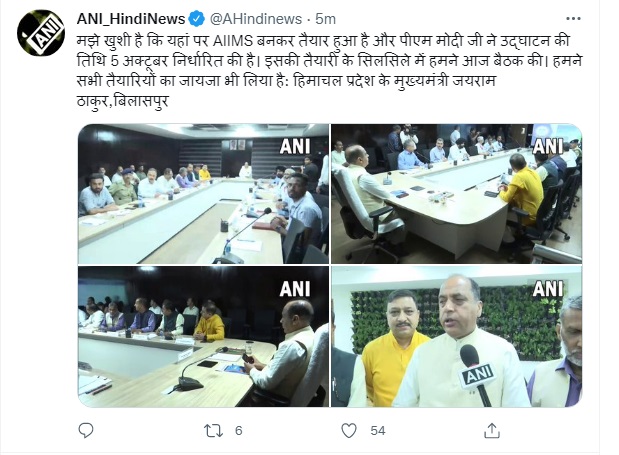Open the three-dot more options menu
Screen dimensions: 619x455
click(573, 19)
